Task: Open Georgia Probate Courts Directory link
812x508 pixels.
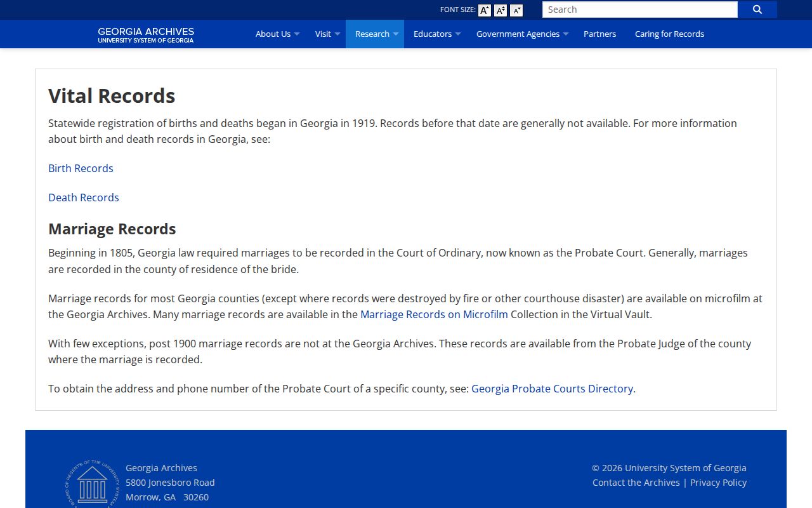Action: click(x=552, y=389)
